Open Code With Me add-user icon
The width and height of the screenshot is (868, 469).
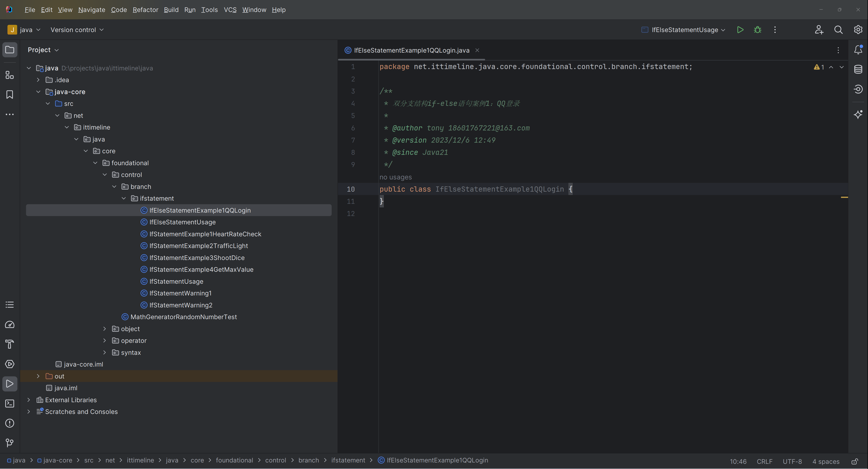coord(819,30)
